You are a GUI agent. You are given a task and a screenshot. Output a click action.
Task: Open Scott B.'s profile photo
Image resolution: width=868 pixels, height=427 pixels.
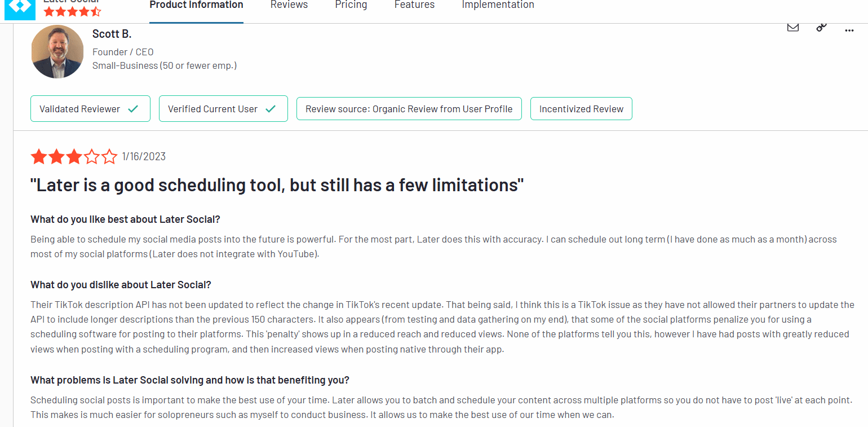pos(57,51)
